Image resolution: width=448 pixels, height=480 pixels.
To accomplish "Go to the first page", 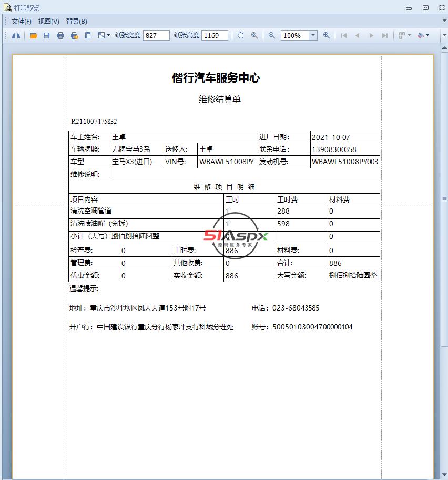I will (344, 35).
